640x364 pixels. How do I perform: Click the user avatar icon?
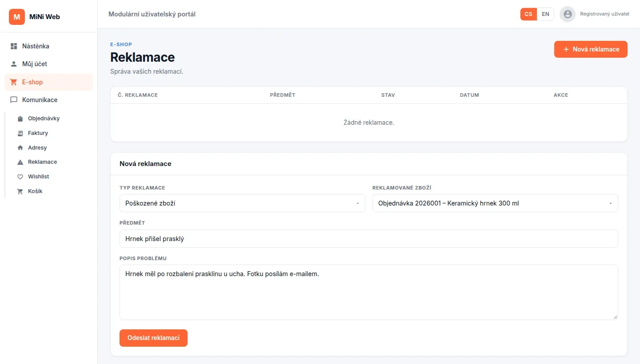click(x=568, y=14)
